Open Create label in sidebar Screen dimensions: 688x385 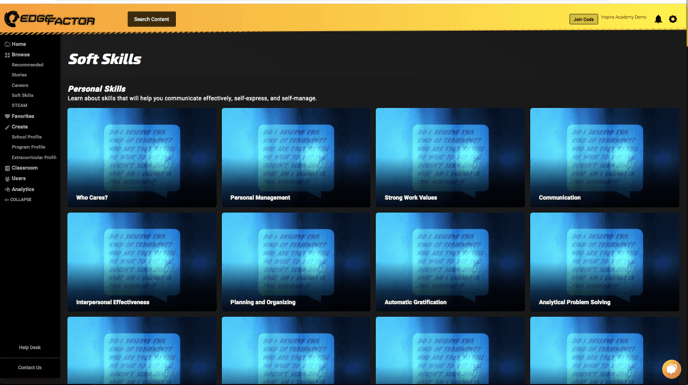pyautogui.click(x=20, y=127)
